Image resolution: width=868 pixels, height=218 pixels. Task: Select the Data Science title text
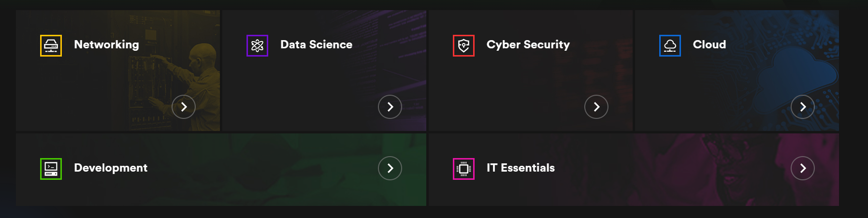(x=316, y=44)
